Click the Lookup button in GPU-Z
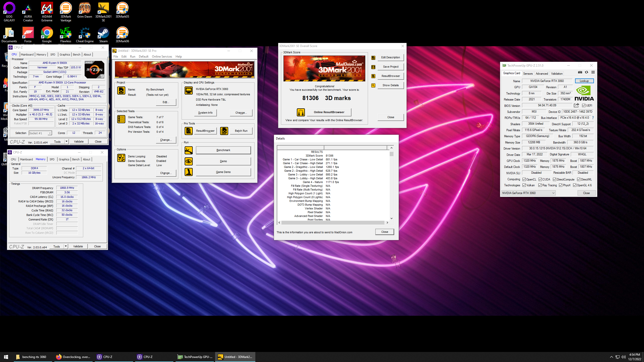The width and height of the screenshot is (644, 362). click(584, 81)
